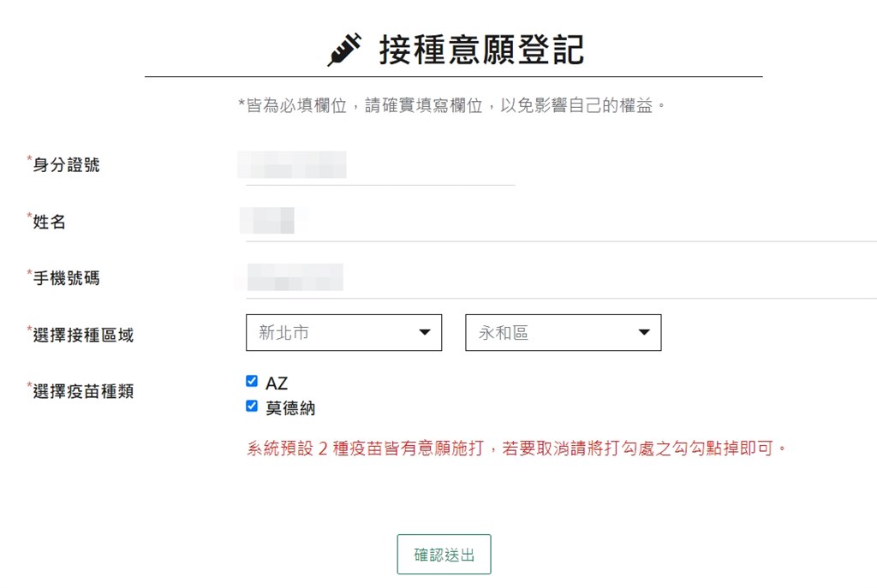The width and height of the screenshot is (877, 588).
Task: Click the 莫德納 option label text
Action: coord(290,408)
